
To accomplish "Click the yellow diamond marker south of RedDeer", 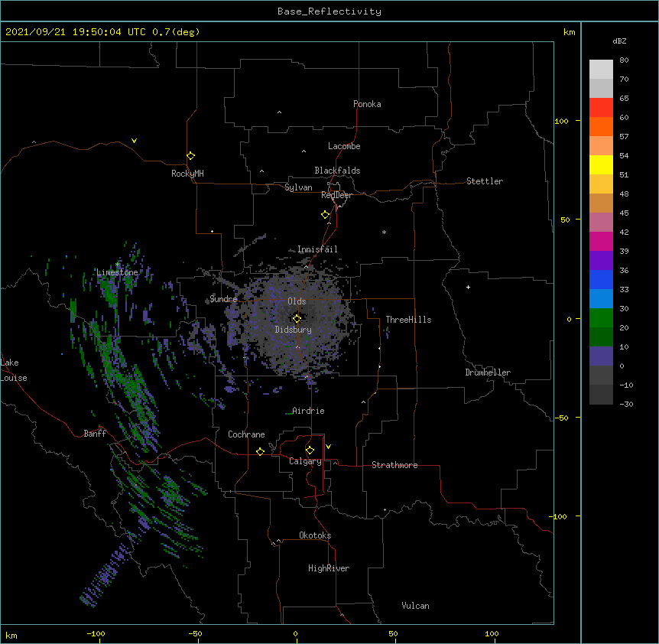I will pyautogui.click(x=325, y=215).
